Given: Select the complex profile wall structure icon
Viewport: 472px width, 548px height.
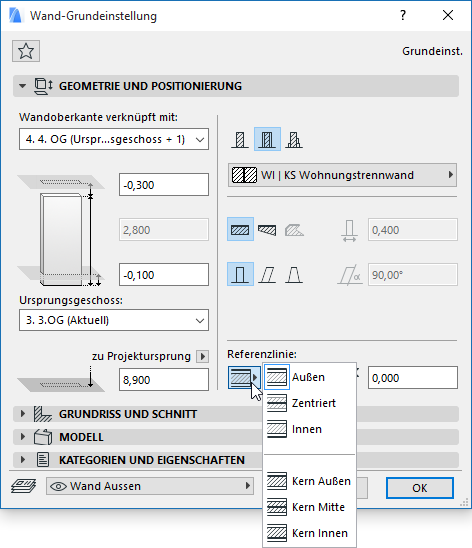Looking at the screenshot, I should [294, 139].
